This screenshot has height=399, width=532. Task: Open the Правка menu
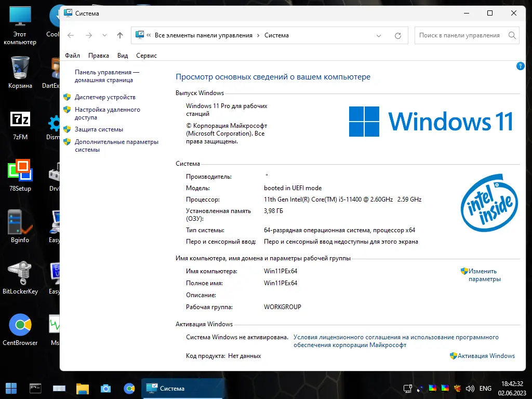tap(98, 56)
